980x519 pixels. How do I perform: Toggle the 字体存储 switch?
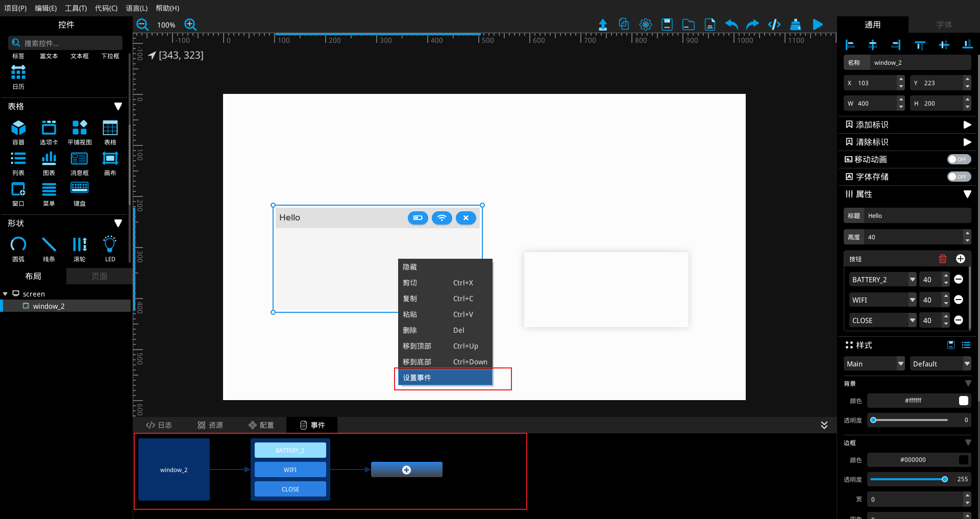click(959, 177)
